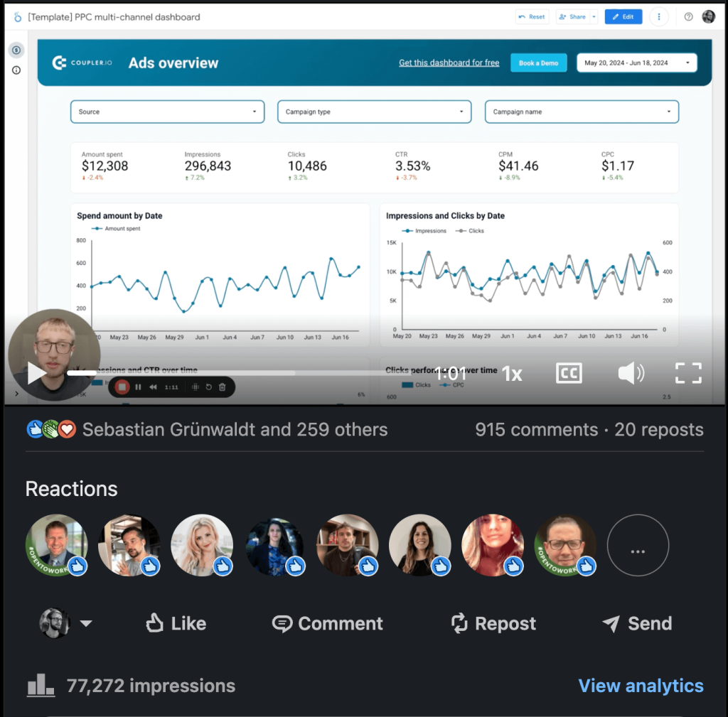Screen dimensions: 728x717
Task: Expand the Share dropdown arrow
Action: [x=594, y=17]
